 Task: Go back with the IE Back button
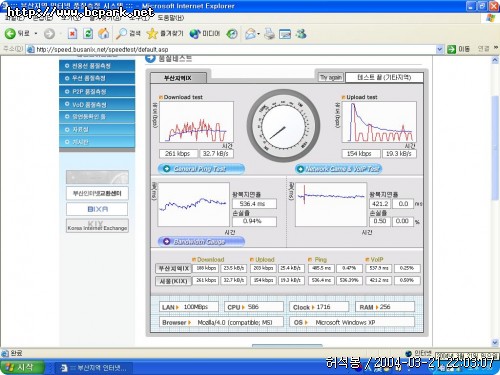[17, 33]
